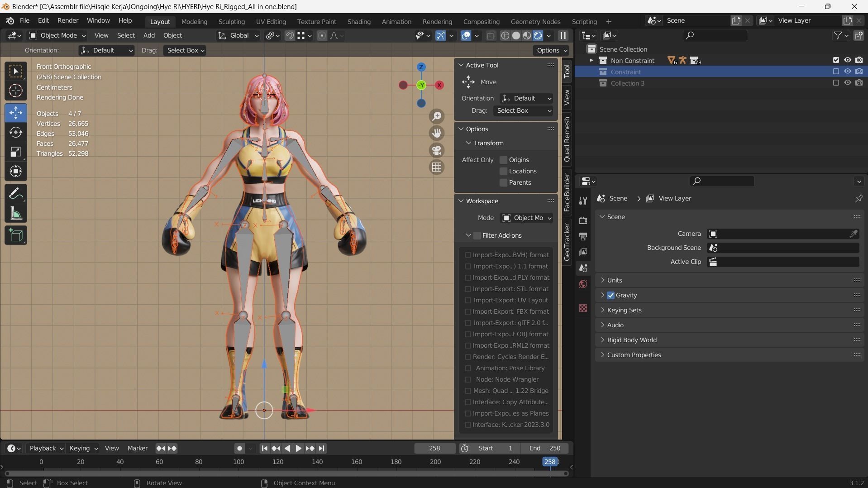
Task: Open the Render properties tab icon
Action: tap(583, 220)
